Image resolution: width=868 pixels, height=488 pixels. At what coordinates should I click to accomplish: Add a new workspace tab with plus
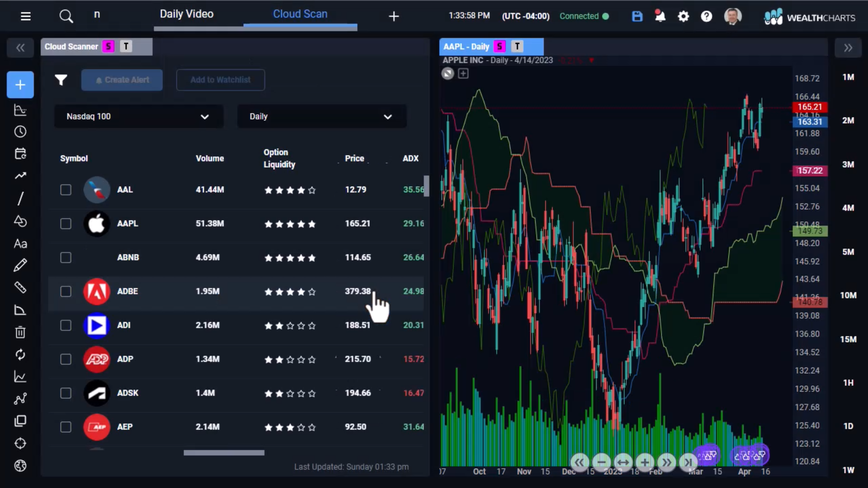[x=394, y=16]
